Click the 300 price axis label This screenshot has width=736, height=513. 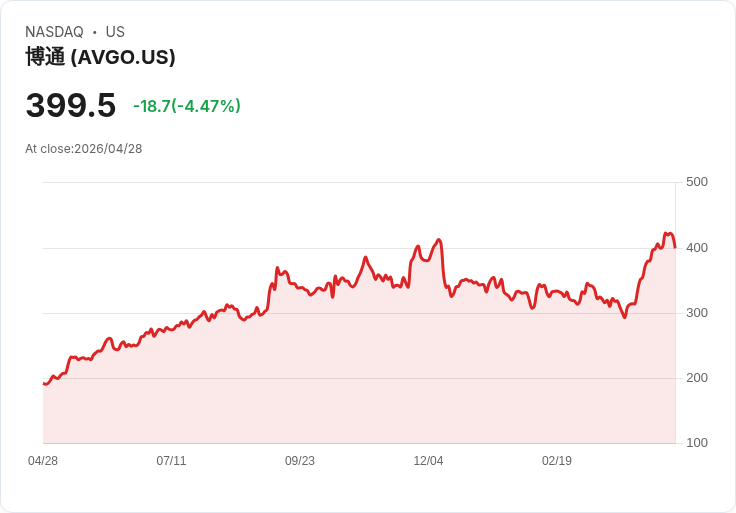click(696, 313)
